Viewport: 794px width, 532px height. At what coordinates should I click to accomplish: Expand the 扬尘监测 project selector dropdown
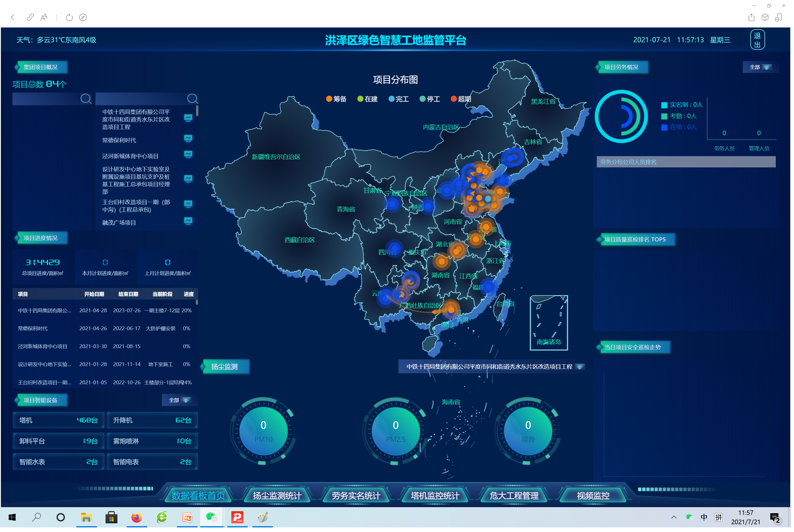coord(580,366)
